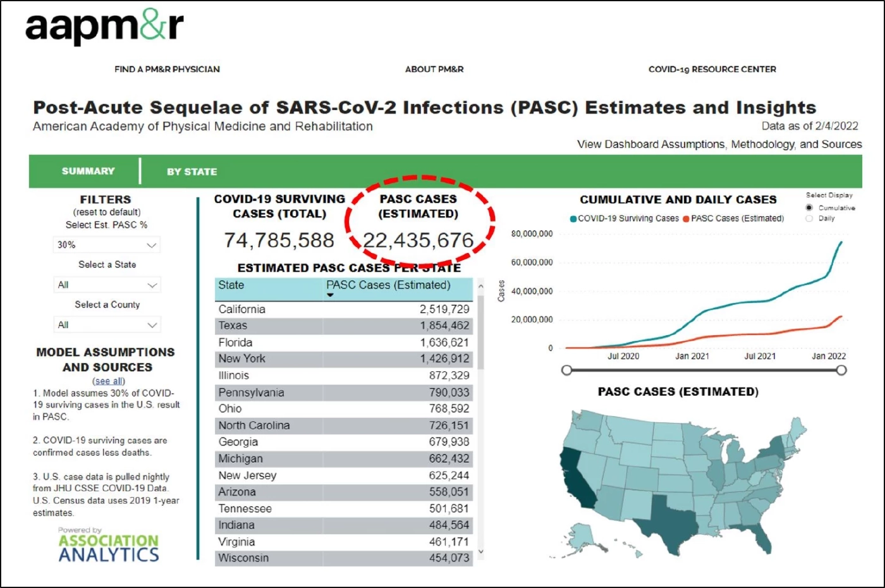Expand the Select a State dropdown

pos(107,285)
